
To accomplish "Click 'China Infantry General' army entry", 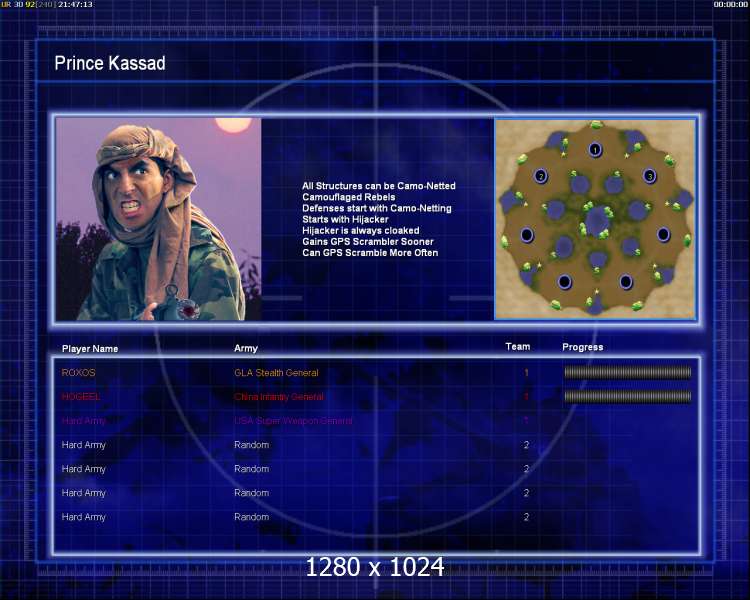I will (x=279, y=397).
